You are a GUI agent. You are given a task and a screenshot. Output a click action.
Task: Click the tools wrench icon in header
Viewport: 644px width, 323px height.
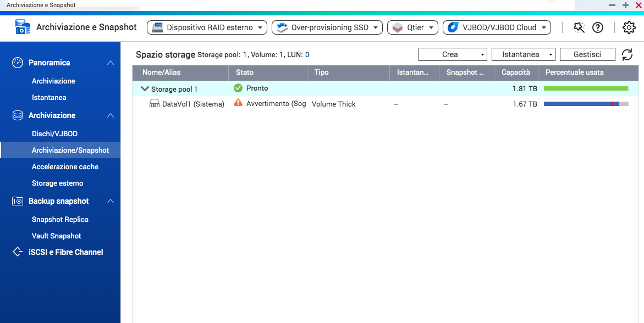(579, 27)
